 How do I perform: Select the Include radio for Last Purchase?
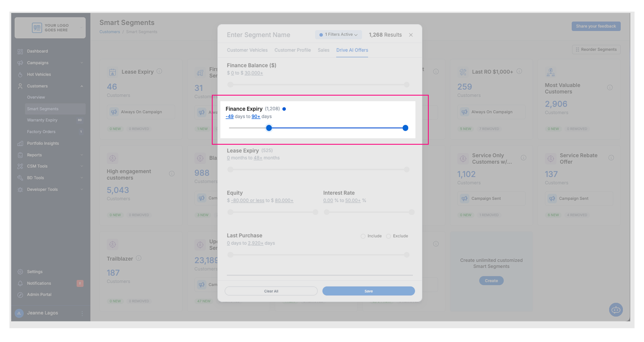pyautogui.click(x=363, y=236)
